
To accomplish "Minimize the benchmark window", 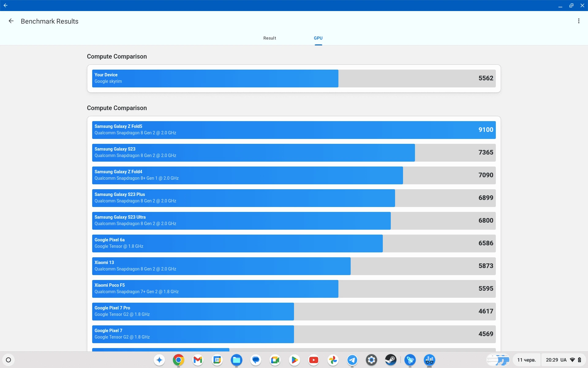I will tap(560, 5).
